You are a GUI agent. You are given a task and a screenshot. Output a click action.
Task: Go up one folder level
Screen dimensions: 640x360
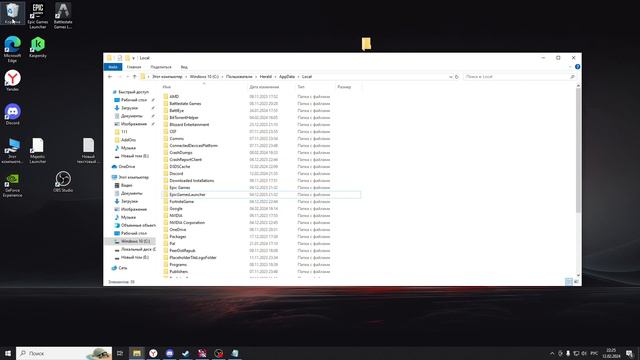pos(134,77)
